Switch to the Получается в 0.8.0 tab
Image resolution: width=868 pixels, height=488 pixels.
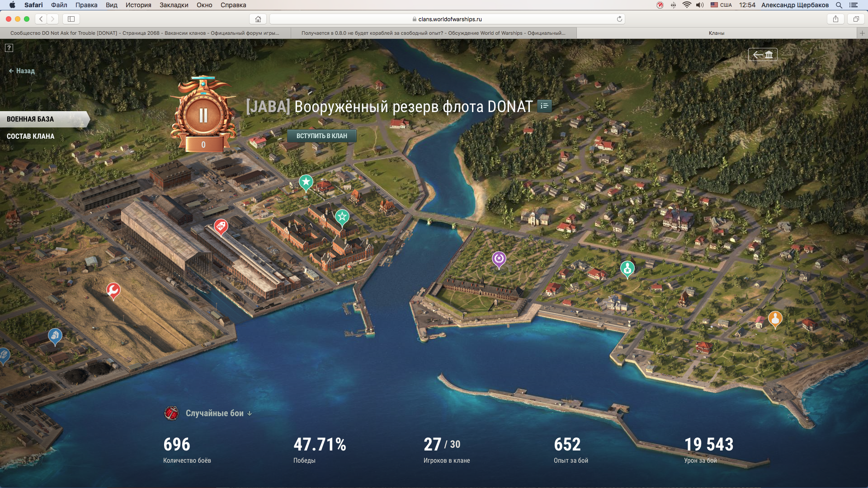434,33
